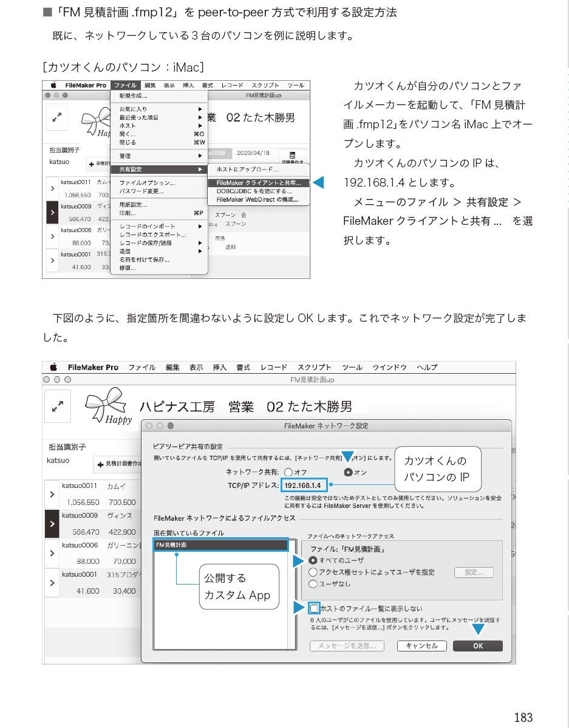Click the 422,900 value behind the network dialog

coord(122,532)
